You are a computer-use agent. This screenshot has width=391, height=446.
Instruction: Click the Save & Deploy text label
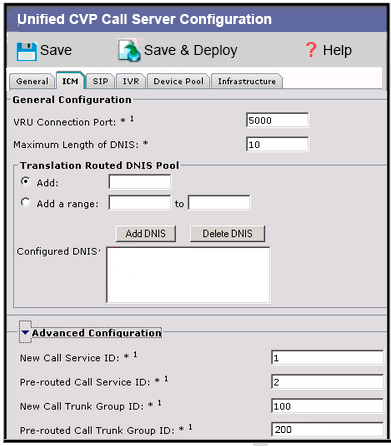tap(190, 50)
